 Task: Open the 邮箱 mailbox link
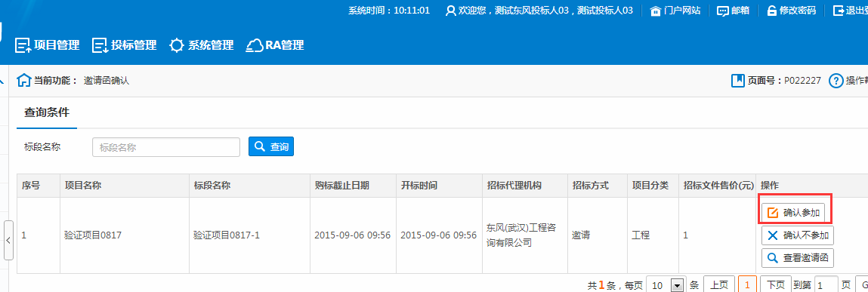733,11
